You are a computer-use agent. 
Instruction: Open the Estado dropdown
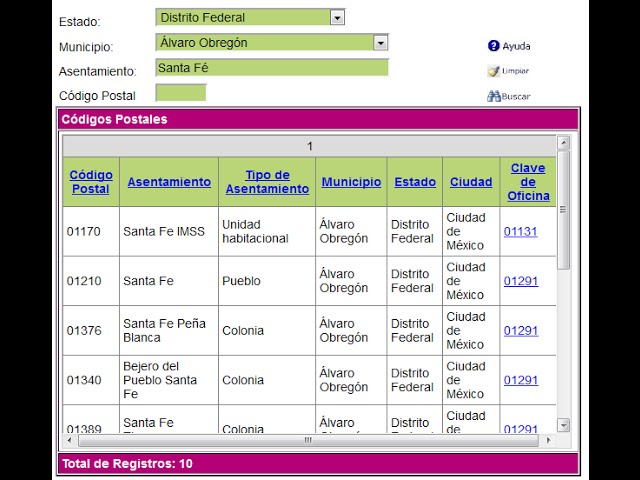click(337, 17)
